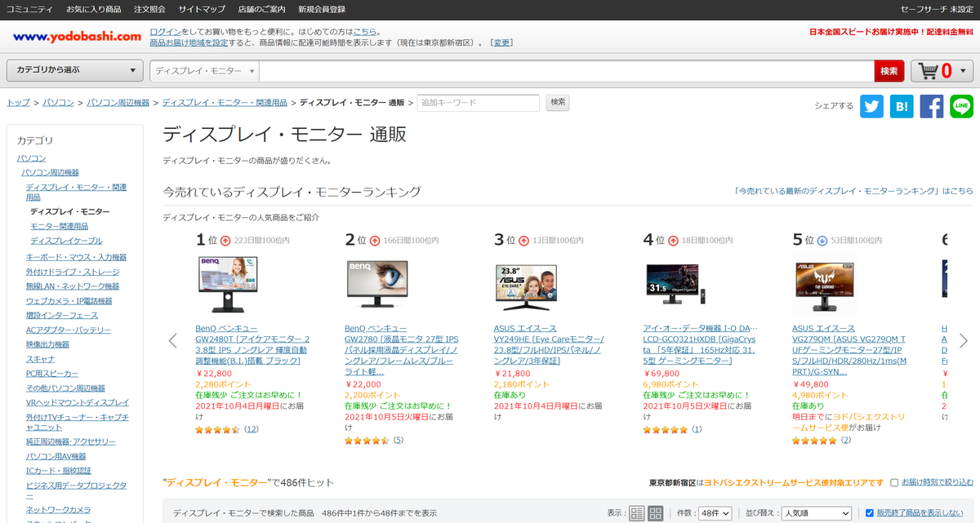Image resolution: width=980 pixels, height=523 pixels.
Task: Open star rating of ASUS VG279QM
Action: (814, 441)
